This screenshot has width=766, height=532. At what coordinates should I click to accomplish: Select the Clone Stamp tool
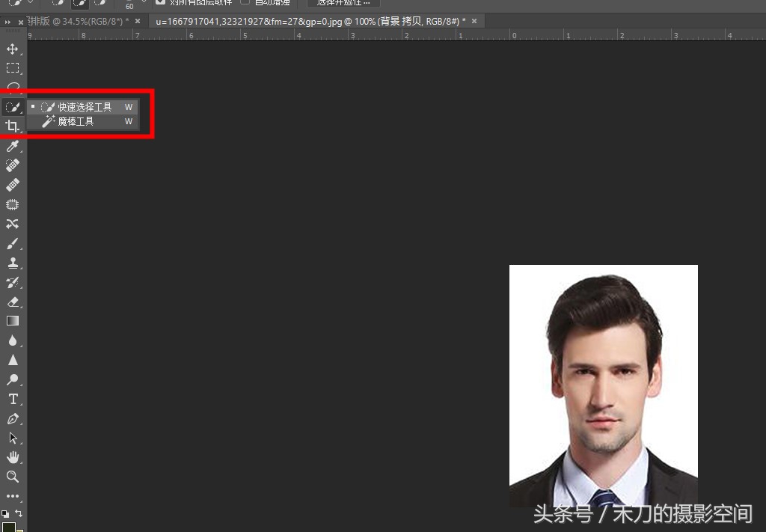13,263
